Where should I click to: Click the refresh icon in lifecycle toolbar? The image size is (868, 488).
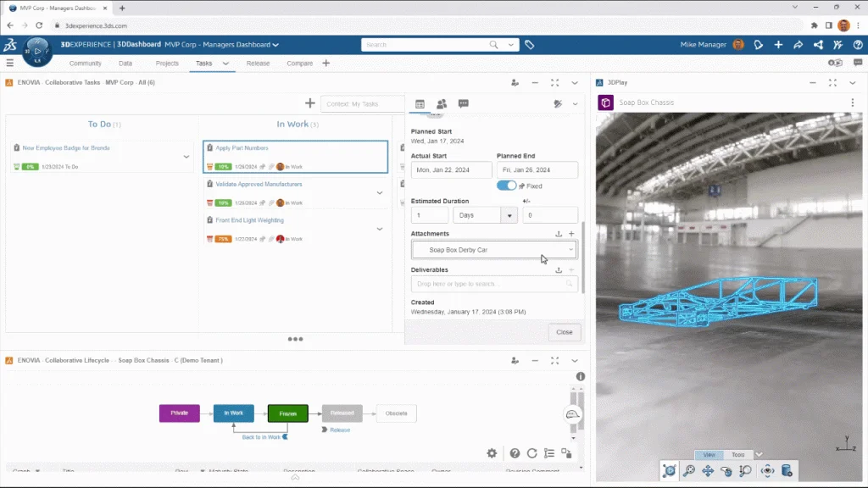tap(532, 453)
